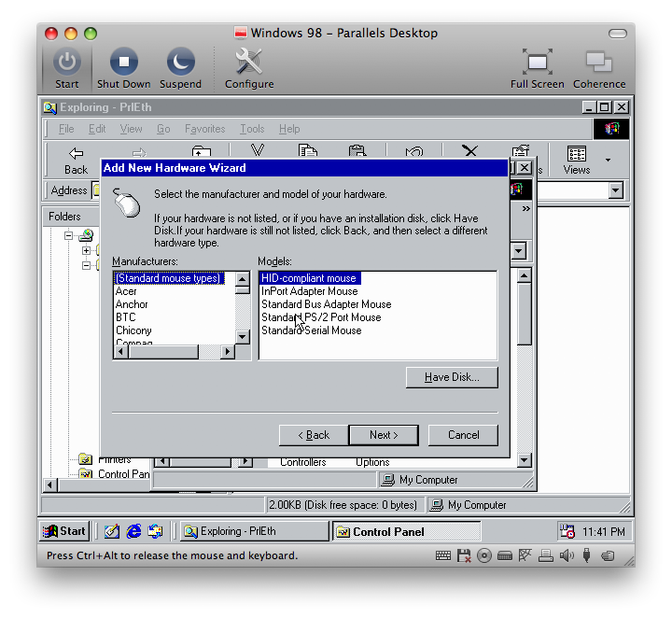Image resolution: width=672 pixels, height=618 pixels.
Task: Open the View menu in Explorer
Action: [131, 129]
